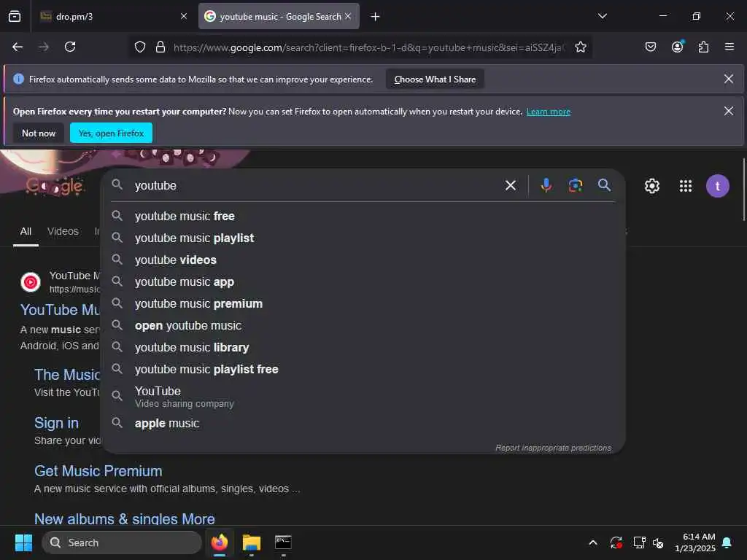Open Firefox account icon

click(x=677, y=47)
